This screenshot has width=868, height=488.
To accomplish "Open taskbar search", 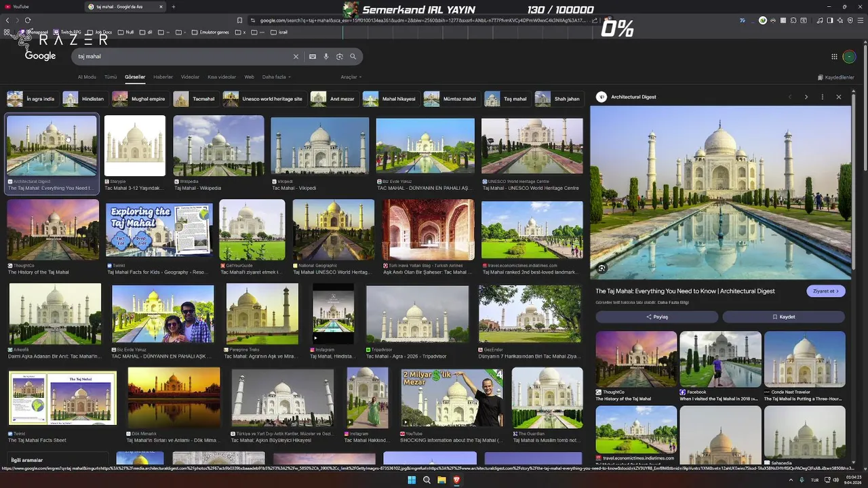I will [x=427, y=480].
